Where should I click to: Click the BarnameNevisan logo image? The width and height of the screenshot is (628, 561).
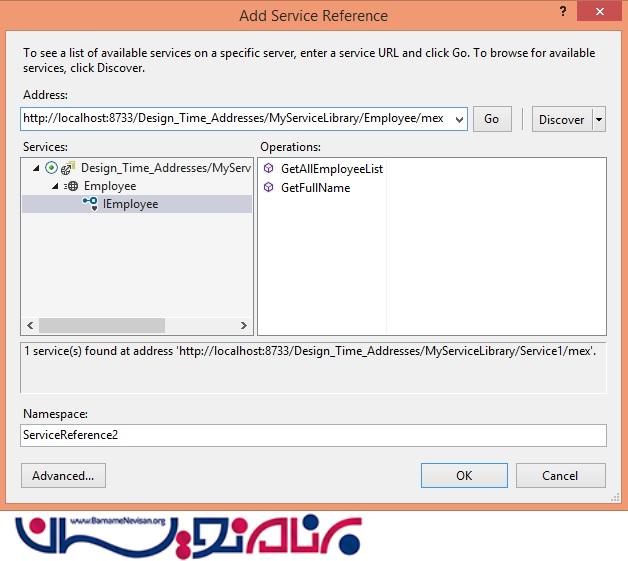pyautogui.click(x=190, y=531)
